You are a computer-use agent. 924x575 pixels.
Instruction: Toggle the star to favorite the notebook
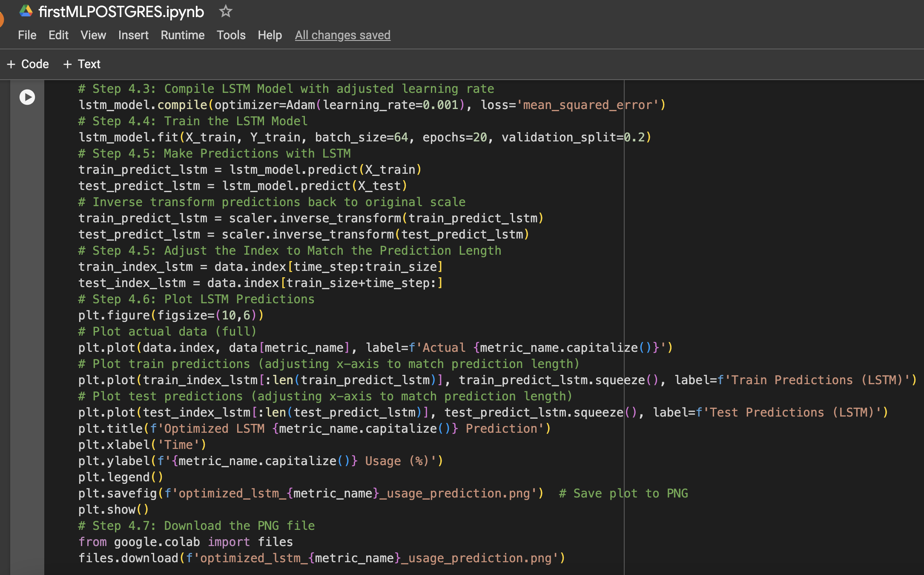click(x=226, y=11)
